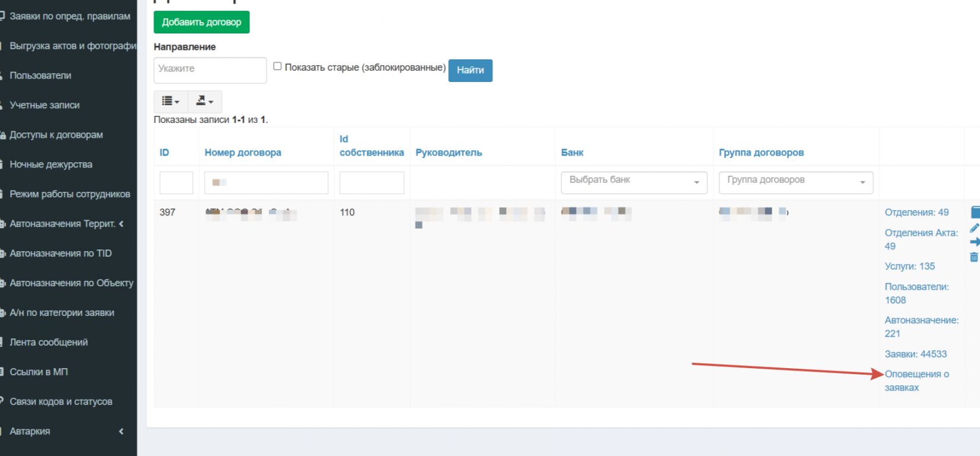980x456 pixels.
Task: Open 'Ночные дежурства' sidebar item
Action: click(x=50, y=164)
